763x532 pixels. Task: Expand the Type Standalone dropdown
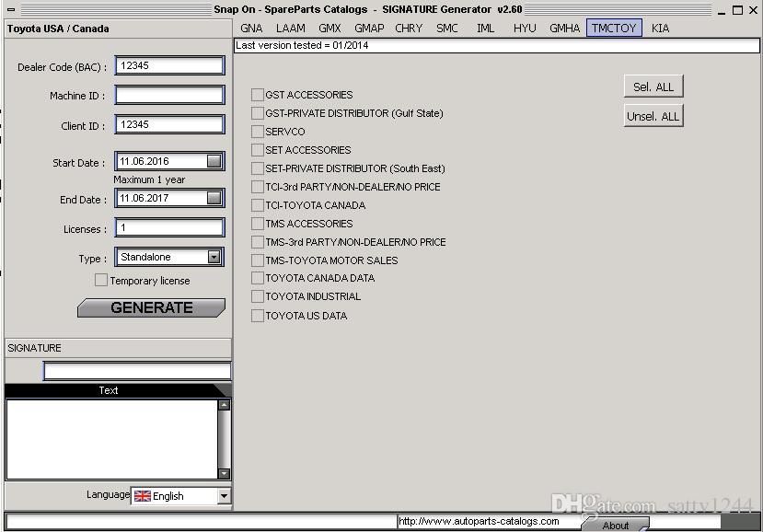[214, 257]
